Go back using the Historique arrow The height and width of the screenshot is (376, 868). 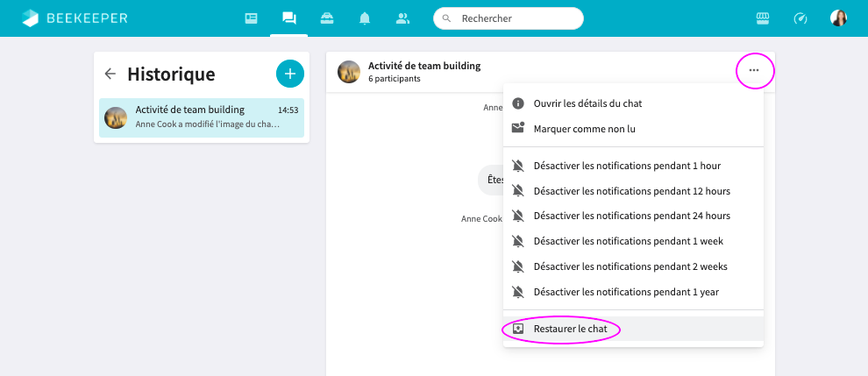[x=110, y=74]
